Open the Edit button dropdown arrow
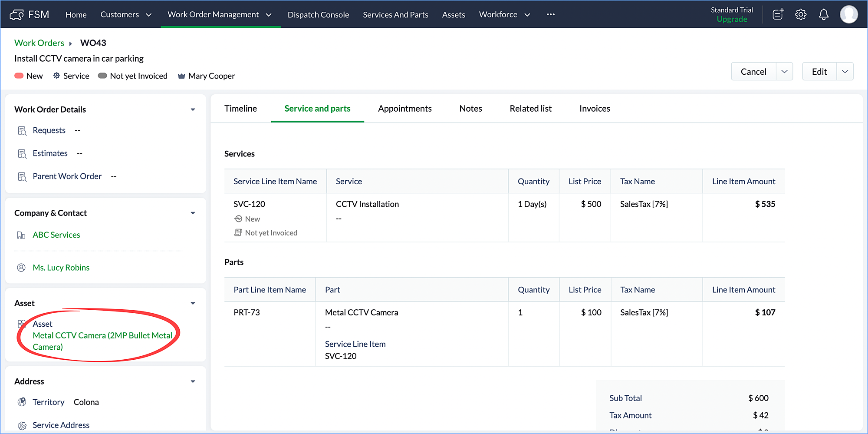868x434 pixels. pyautogui.click(x=845, y=72)
